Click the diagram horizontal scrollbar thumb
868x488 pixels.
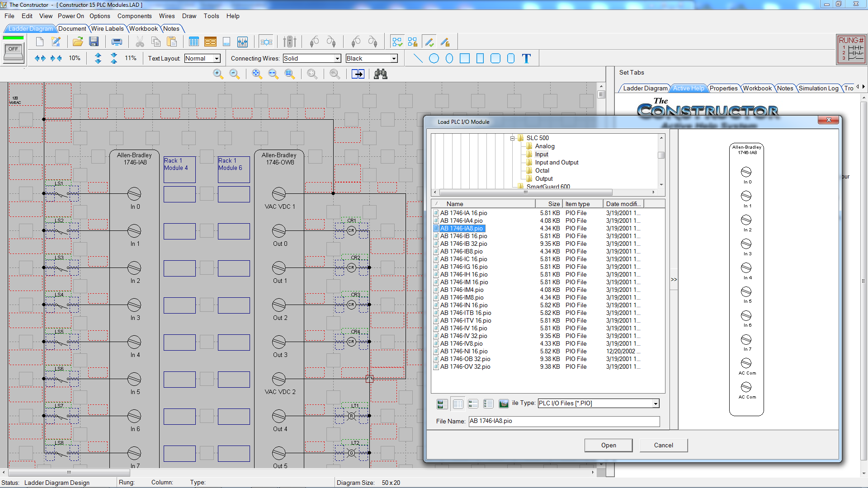[69, 472]
